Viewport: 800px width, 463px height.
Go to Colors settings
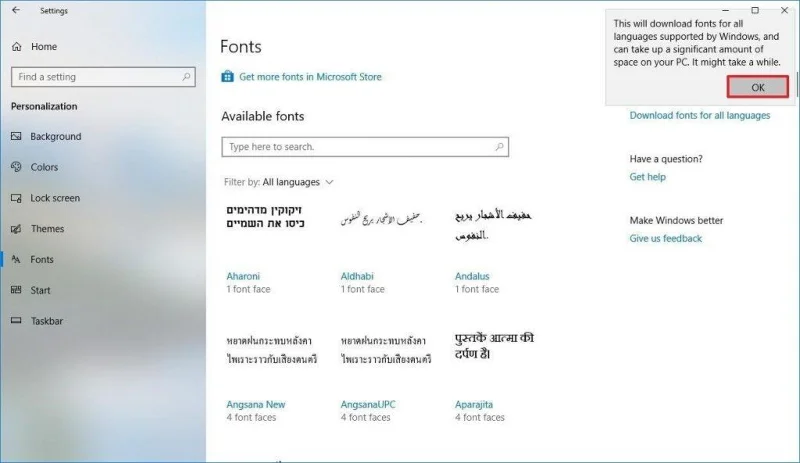(x=44, y=167)
